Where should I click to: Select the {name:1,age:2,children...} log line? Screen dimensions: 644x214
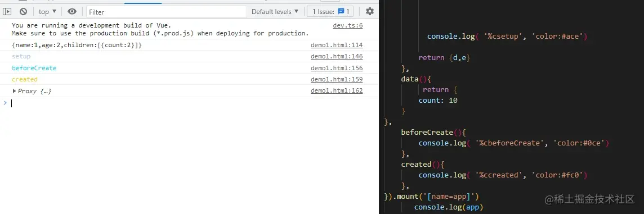[x=77, y=45]
